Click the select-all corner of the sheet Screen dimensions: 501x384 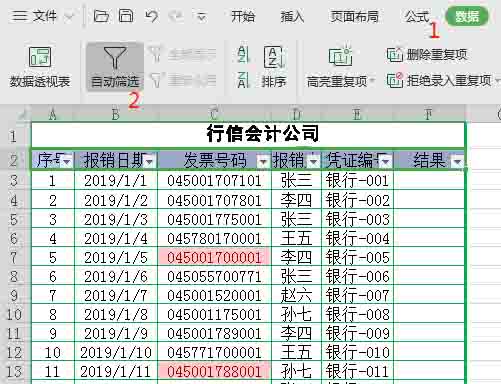[x=15, y=114]
